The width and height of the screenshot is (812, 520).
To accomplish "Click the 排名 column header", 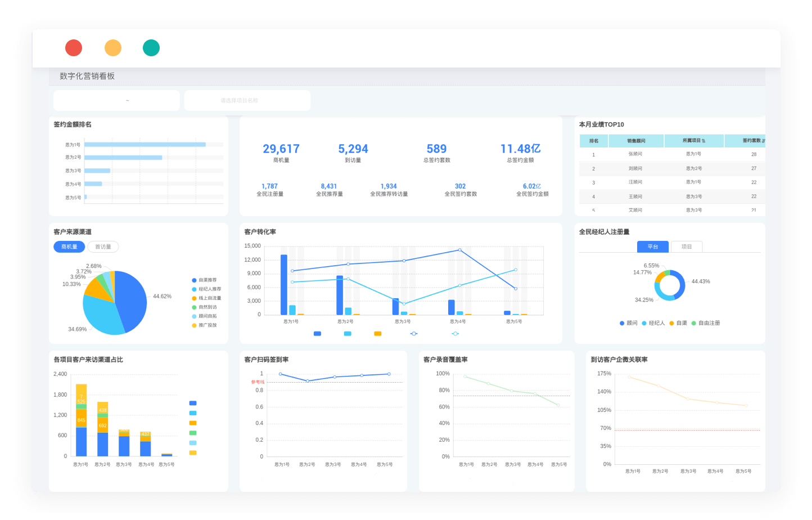I will pos(594,141).
